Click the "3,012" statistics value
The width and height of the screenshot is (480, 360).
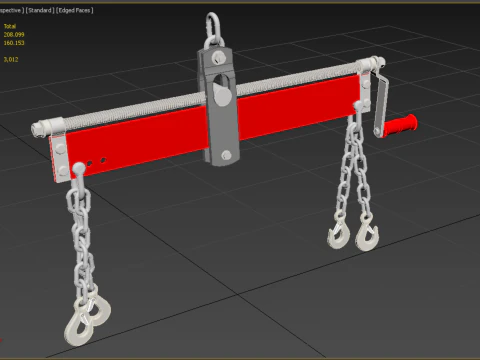click(x=11, y=59)
